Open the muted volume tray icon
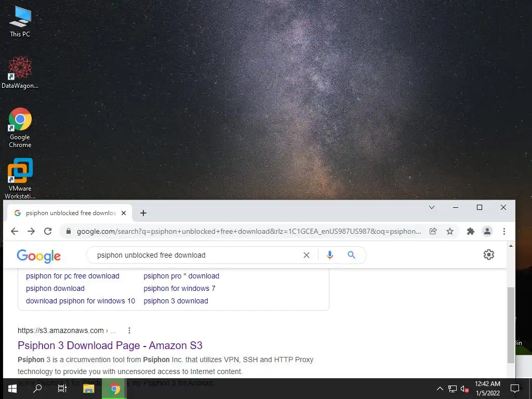Viewport: 532px width, 399px height. (x=464, y=389)
